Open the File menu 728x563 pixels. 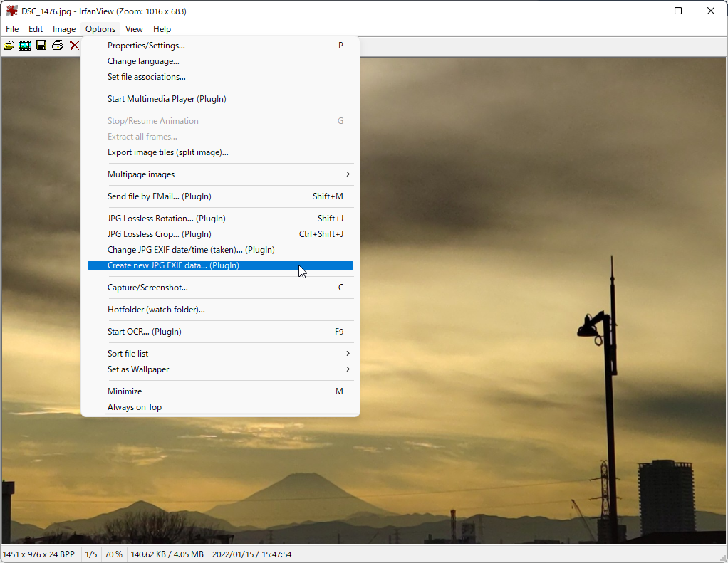coord(12,28)
